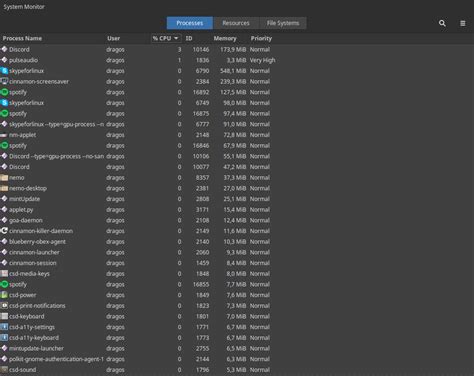Sort by the User column header
Image resolution: width=474 pixels, height=376 pixels.
[113, 38]
